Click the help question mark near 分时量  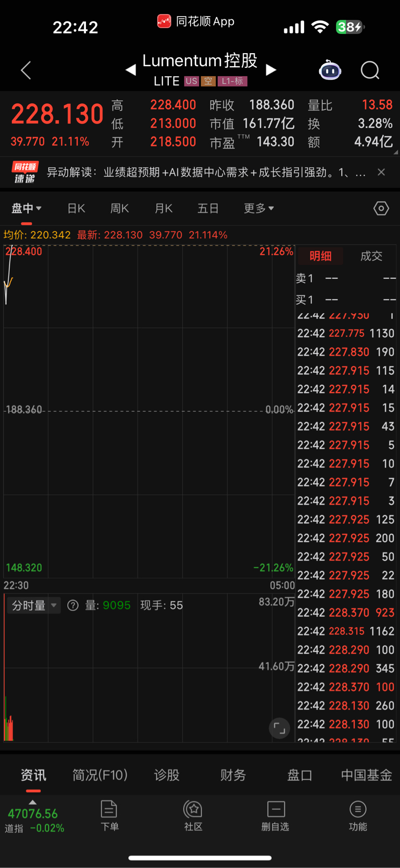click(73, 605)
